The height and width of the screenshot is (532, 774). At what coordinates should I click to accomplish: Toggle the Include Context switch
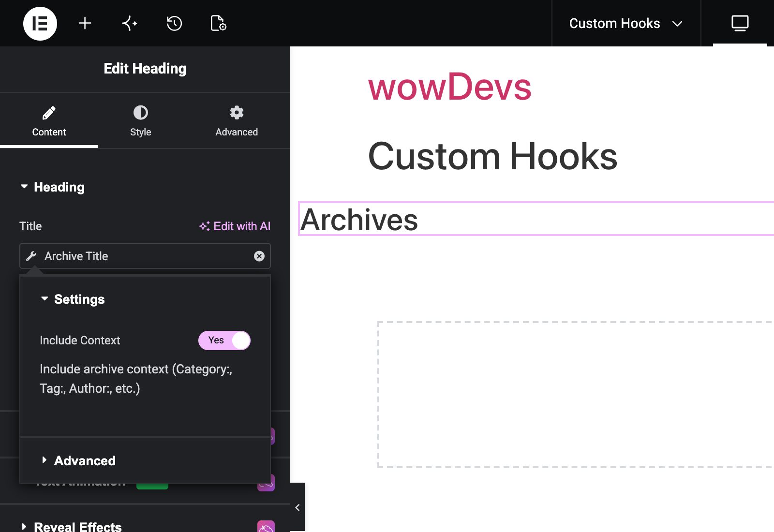tap(224, 340)
